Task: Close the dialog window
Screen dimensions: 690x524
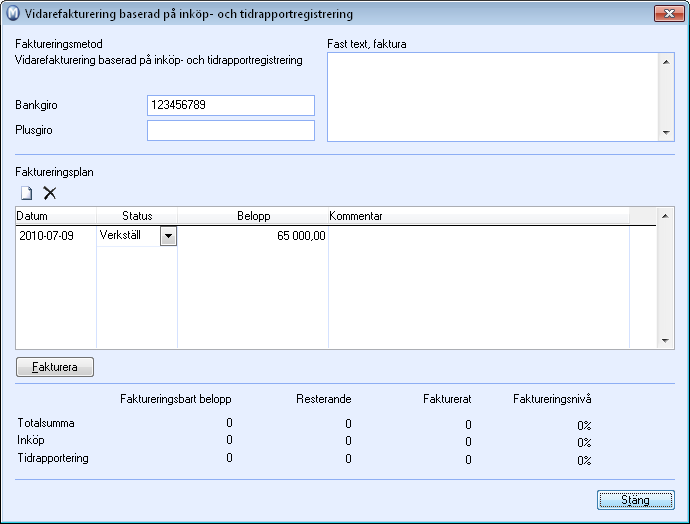Action: pos(669,14)
